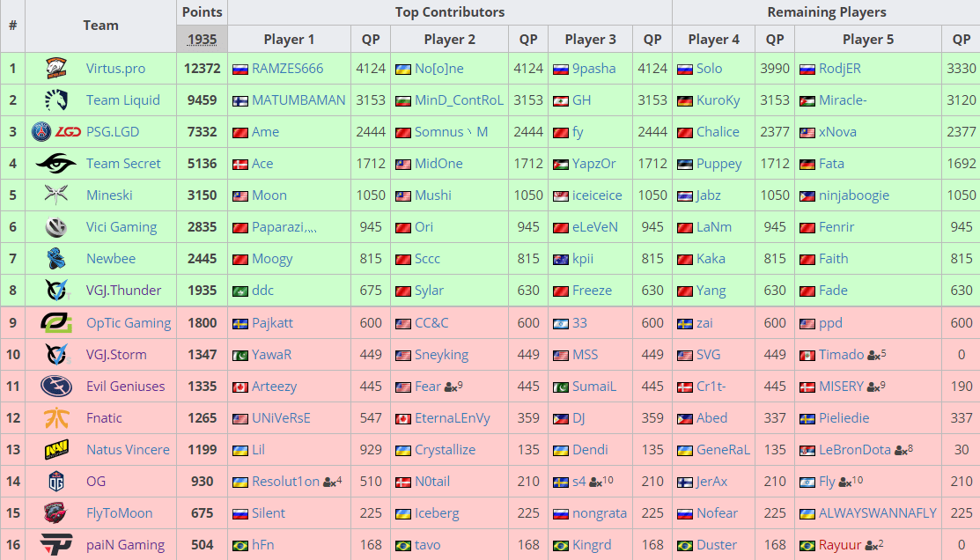Click the OG logo icon
Screen dimensions: 980x560
tap(56, 482)
